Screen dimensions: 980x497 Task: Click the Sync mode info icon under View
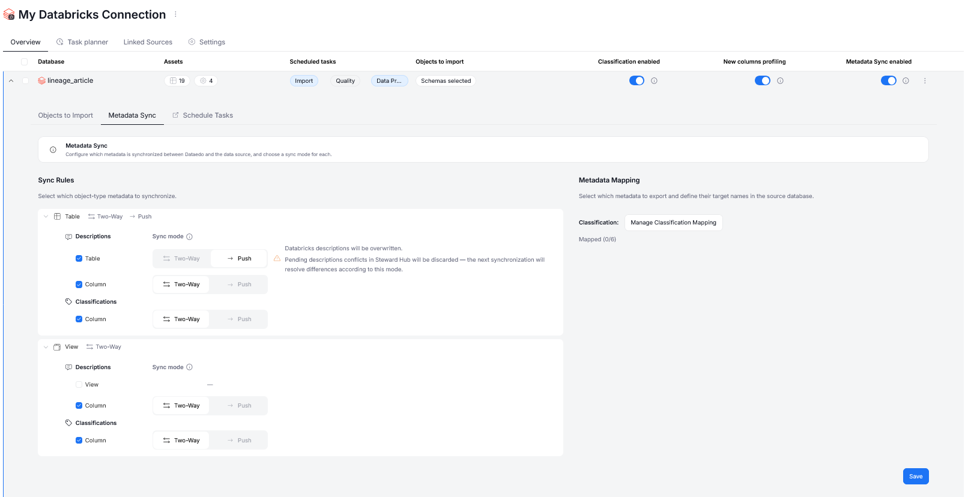click(x=189, y=367)
